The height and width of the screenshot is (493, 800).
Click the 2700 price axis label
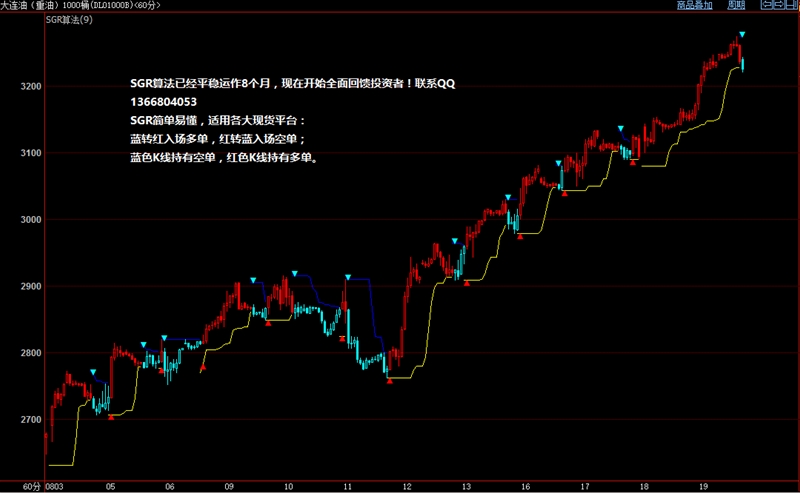(31, 420)
